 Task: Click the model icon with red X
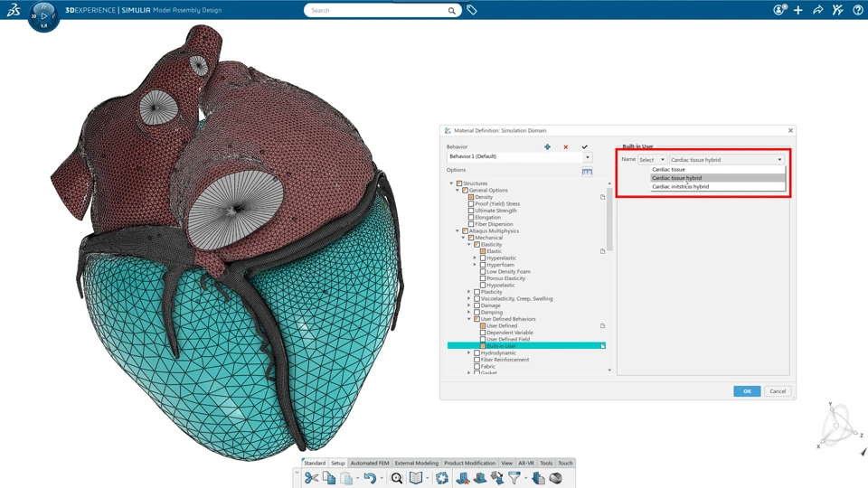(462, 478)
